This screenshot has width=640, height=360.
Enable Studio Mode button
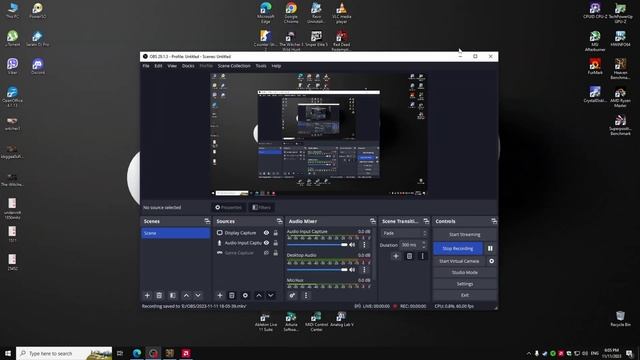pyautogui.click(x=464, y=272)
